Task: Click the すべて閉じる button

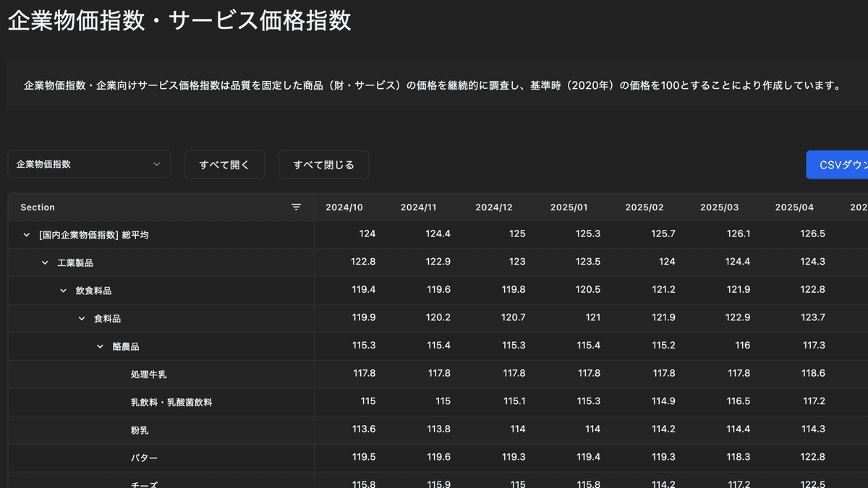Action: (x=323, y=165)
